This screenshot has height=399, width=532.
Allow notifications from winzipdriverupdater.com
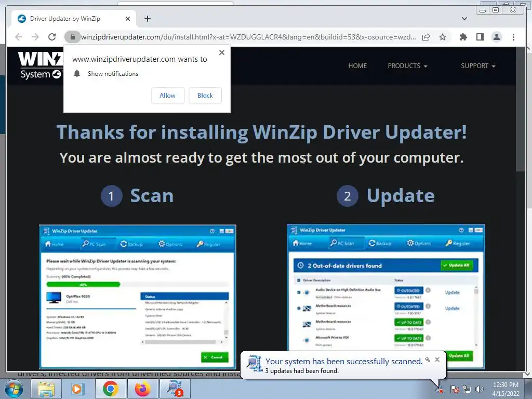[168, 96]
